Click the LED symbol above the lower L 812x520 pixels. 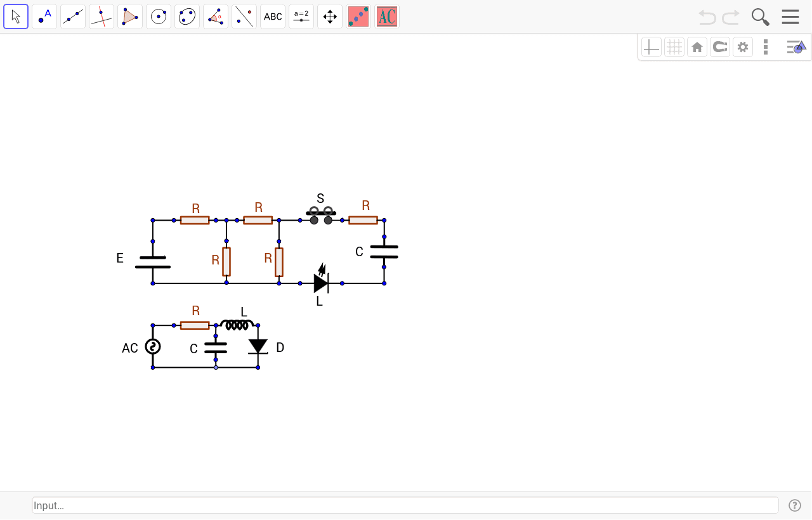(x=322, y=279)
